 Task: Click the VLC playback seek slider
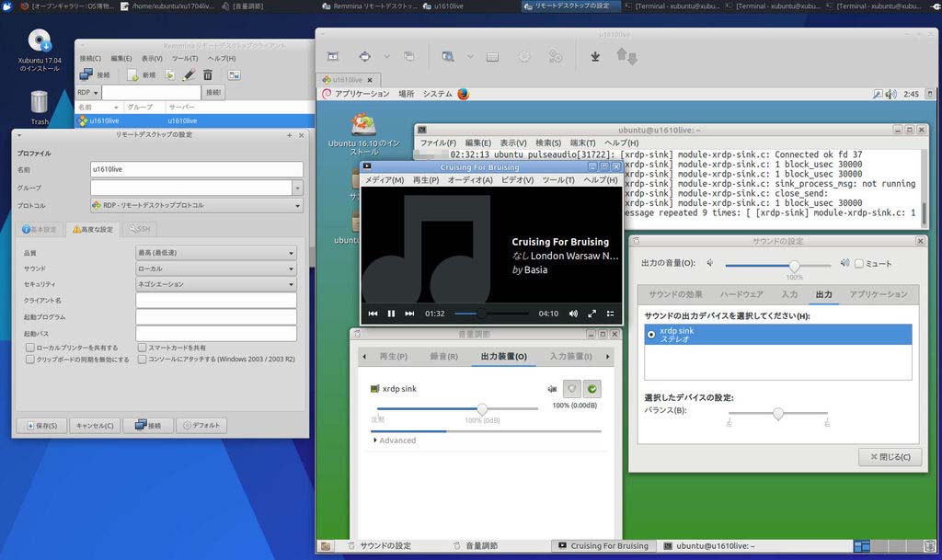tap(491, 314)
